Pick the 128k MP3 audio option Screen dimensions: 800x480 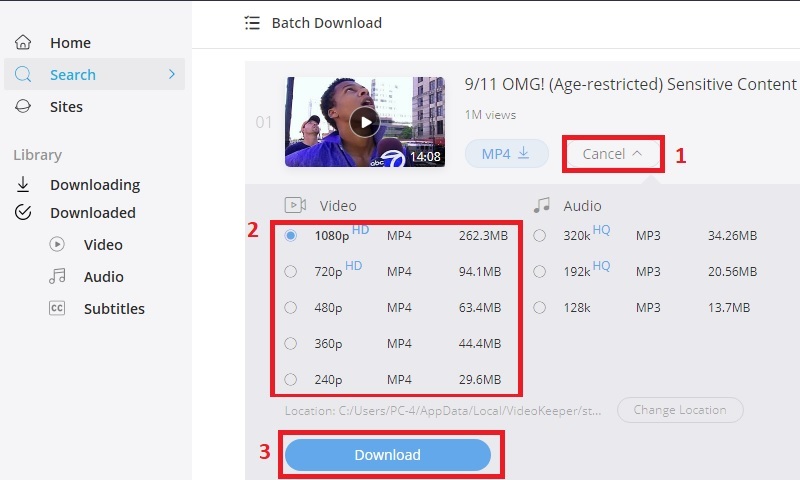(x=539, y=308)
